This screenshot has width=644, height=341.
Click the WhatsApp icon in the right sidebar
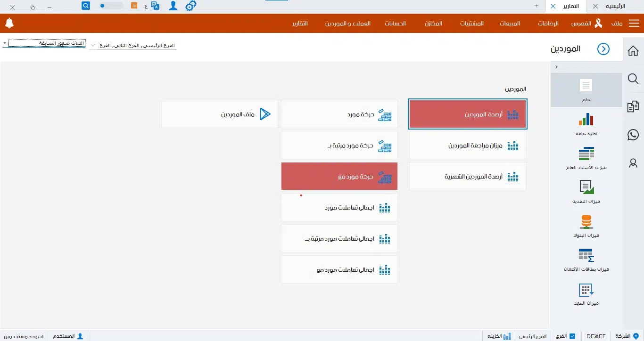[x=633, y=135]
